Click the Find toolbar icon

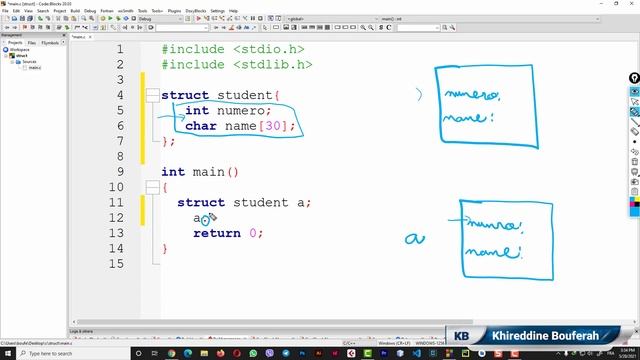click(84, 19)
